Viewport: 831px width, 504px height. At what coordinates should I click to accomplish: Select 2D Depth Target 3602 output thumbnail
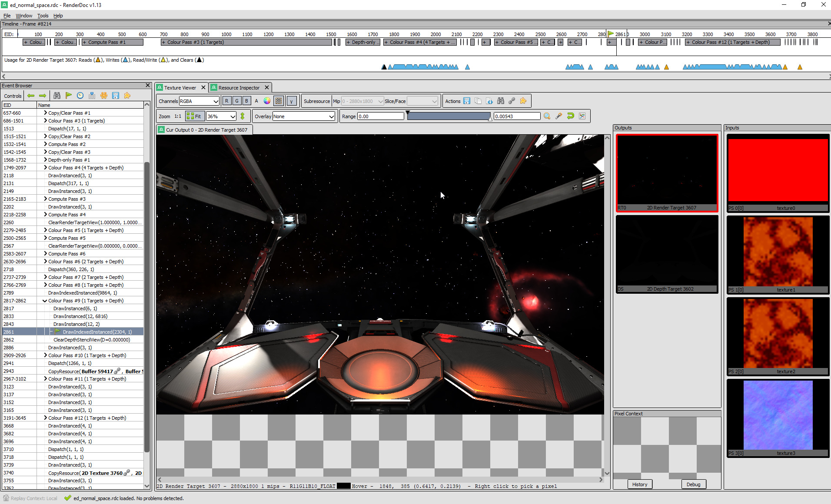[667, 254]
